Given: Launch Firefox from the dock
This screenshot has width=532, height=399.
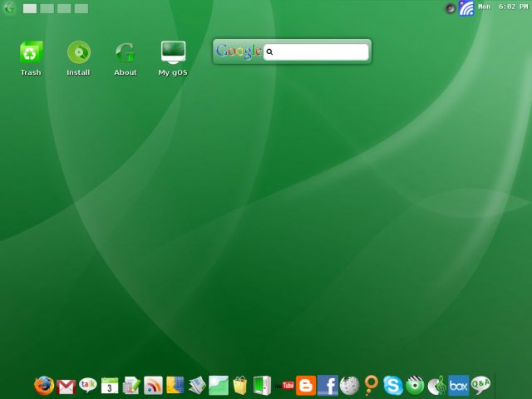Looking at the screenshot, I should (x=44, y=386).
